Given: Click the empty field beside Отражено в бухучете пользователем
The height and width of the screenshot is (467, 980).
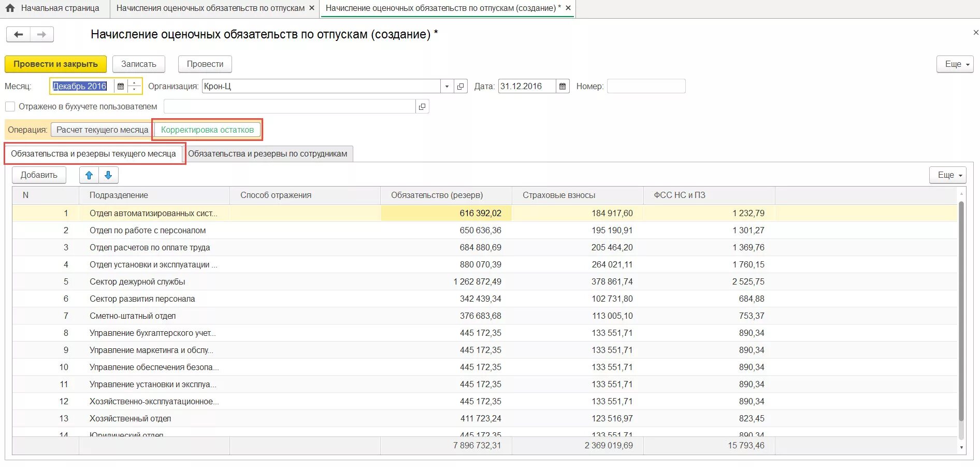Looking at the screenshot, I should (x=290, y=107).
